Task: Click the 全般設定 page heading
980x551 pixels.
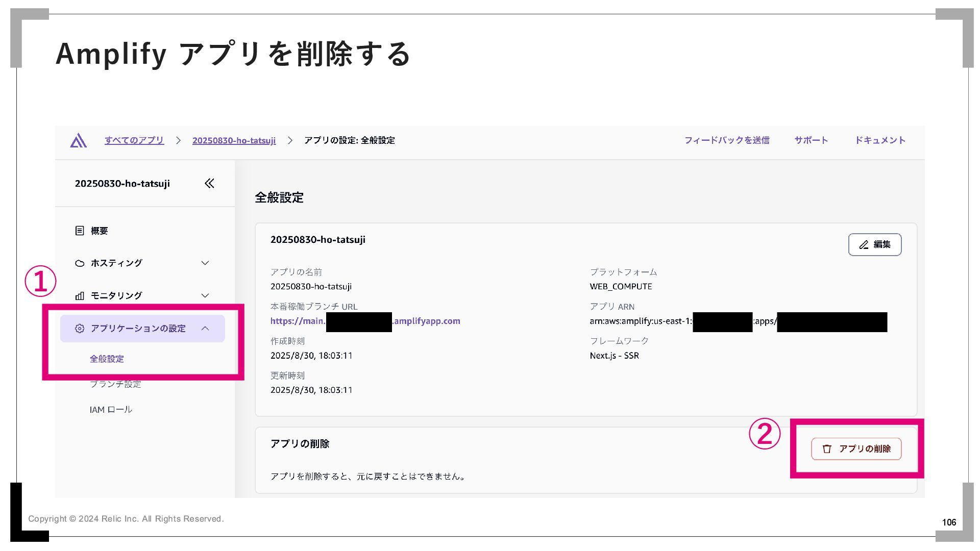Action: pos(279,197)
